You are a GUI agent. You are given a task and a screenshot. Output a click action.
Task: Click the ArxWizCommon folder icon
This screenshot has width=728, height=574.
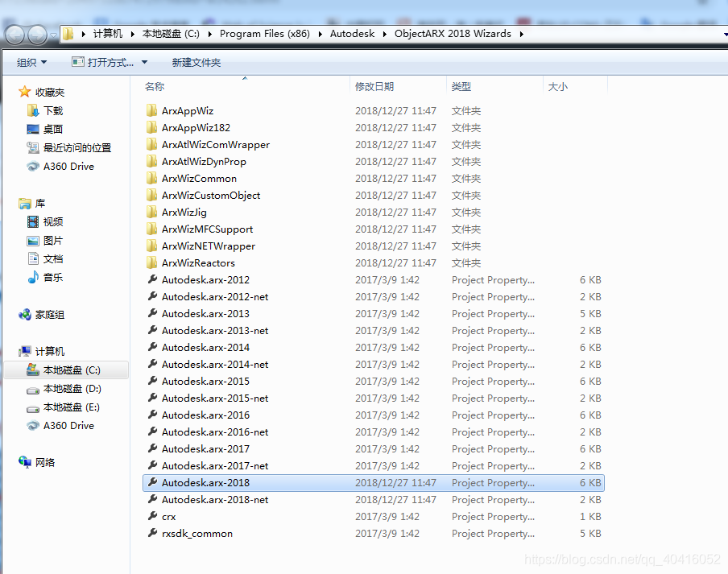pyautogui.click(x=152, y=178)
